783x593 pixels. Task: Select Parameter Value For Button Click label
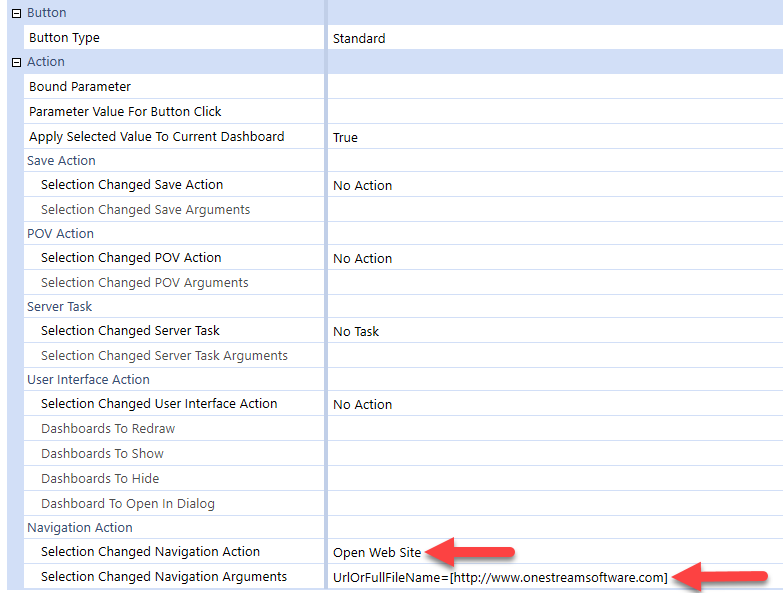[125, 112]
